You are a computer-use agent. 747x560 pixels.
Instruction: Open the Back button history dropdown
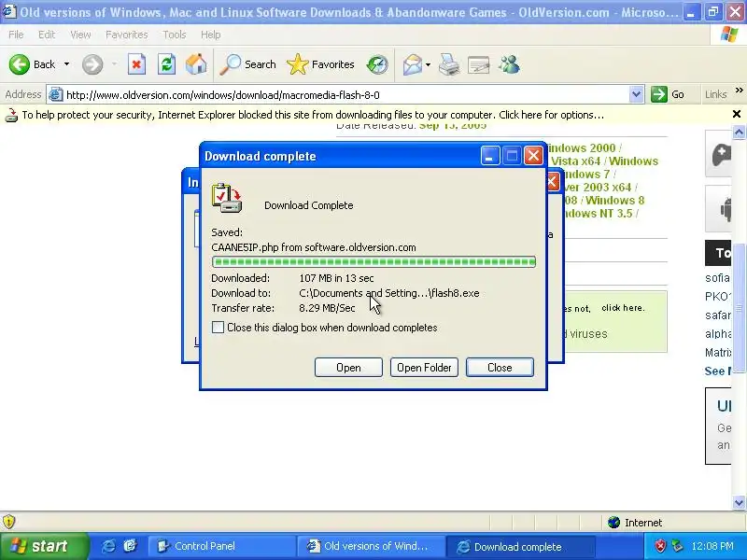(66, 64)
